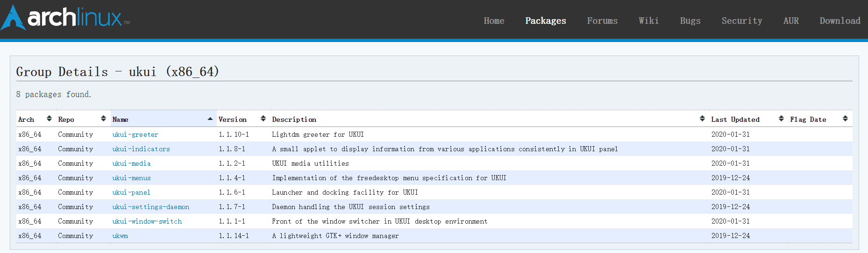Sort table by Arch column arrow
The width and height of the screenshot is (868, 253).
click(x=49, y=119)
